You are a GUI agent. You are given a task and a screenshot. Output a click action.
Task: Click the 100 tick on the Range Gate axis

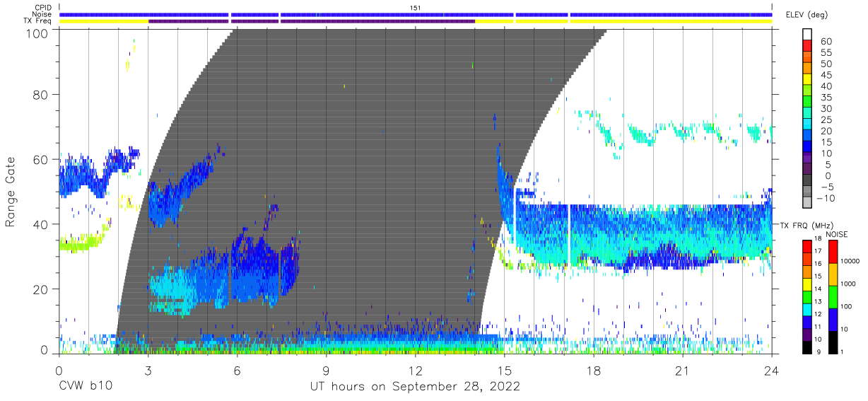point(37,33)
